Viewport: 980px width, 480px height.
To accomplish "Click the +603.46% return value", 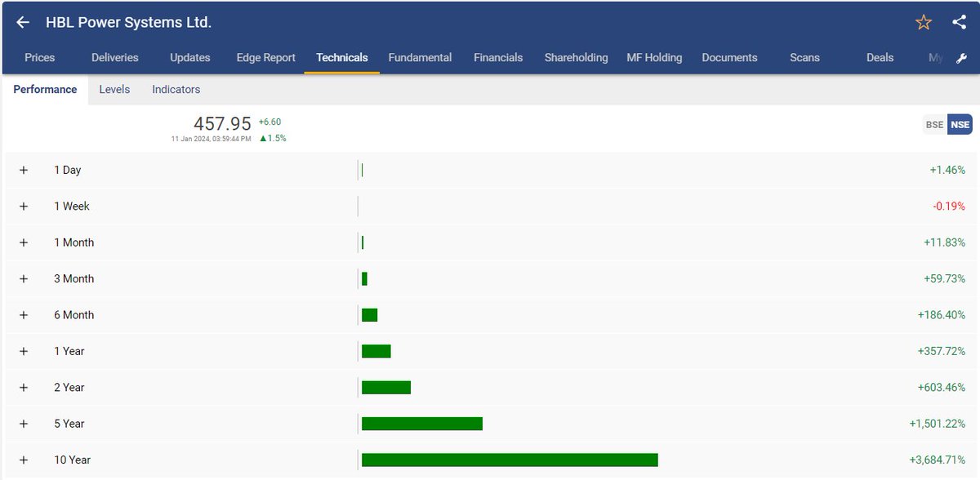I will tap(942, 387).
